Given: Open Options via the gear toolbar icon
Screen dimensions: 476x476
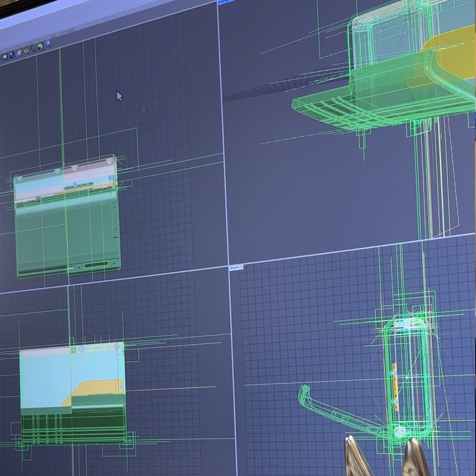Looking at the screenshot, I should pos(26,51).
